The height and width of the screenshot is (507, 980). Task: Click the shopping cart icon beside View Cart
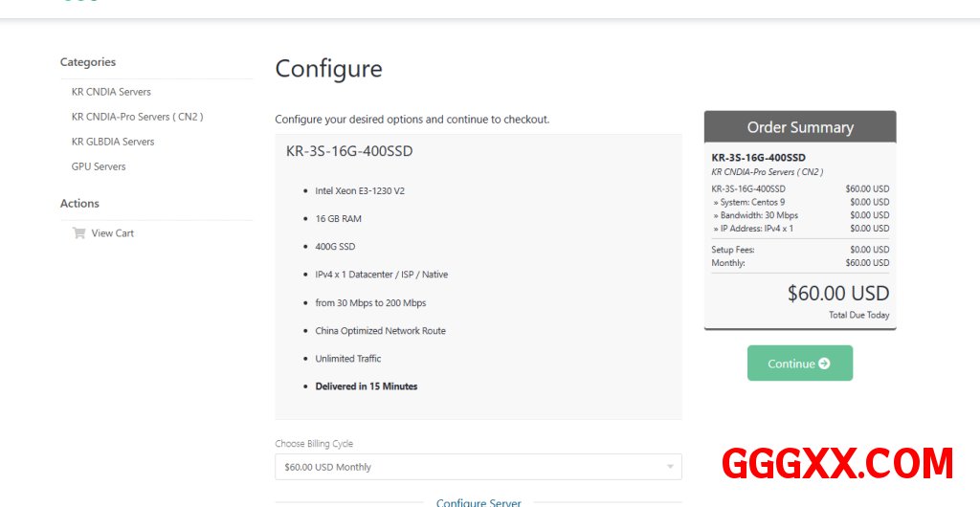(x=78, y=233)
